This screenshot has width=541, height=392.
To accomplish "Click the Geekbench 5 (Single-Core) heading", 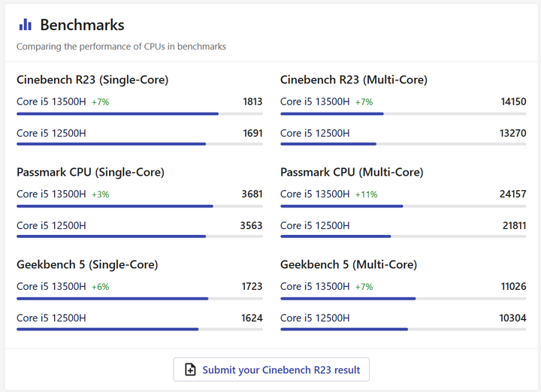I will (87, 264).
